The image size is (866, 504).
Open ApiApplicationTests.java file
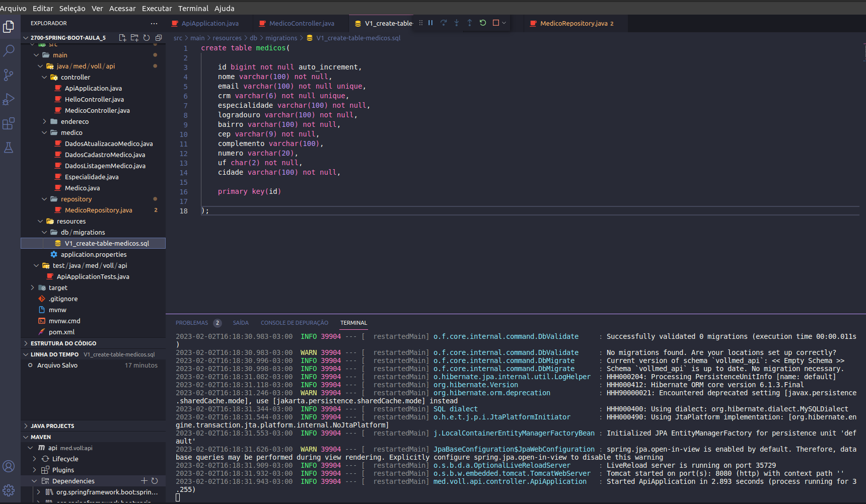pos(93,276)
